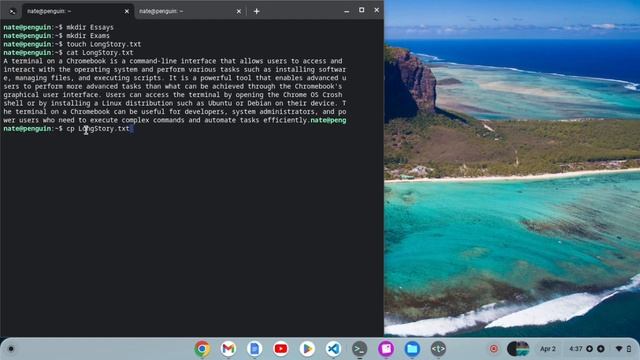
Task: Click the output line starting 'graphical user interface'
Action: tap(173, 95)
